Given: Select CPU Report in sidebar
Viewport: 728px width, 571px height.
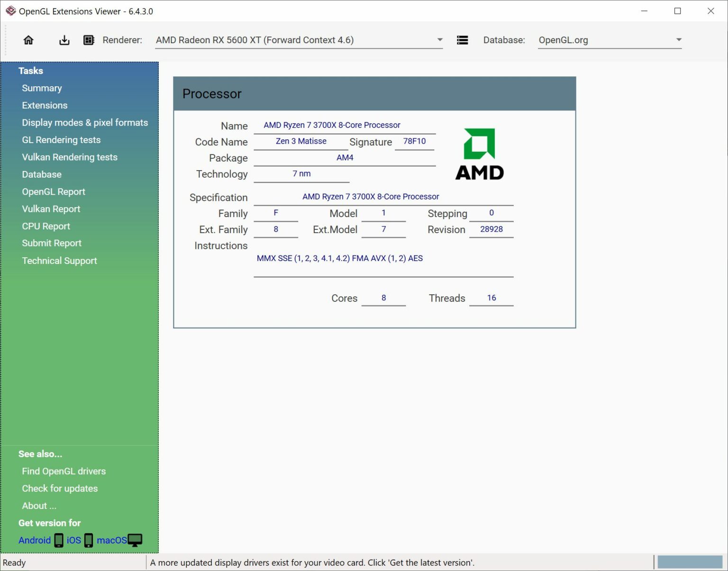Looking at the screenshot, I should (x=46, y=226).
